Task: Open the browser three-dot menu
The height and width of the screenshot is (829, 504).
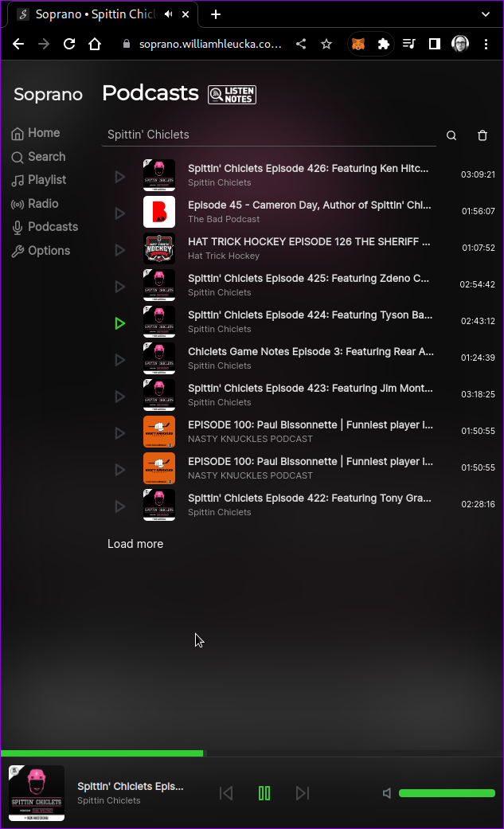Action: point(486,44)
